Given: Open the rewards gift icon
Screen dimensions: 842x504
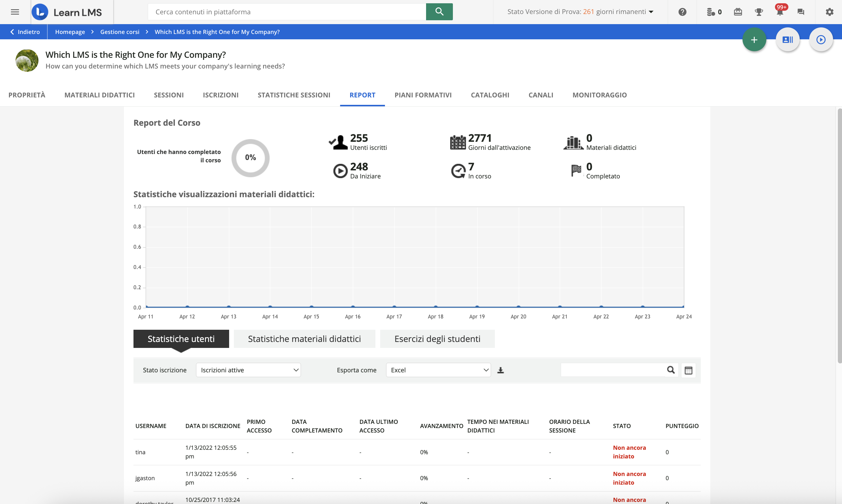Looking at the screenshot, I should (x=738, y=12).
